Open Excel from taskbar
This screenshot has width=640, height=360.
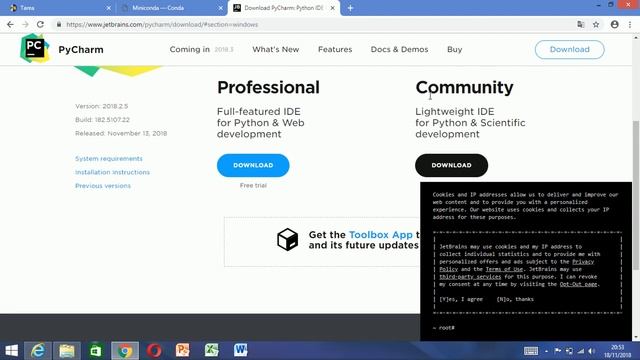211,351
